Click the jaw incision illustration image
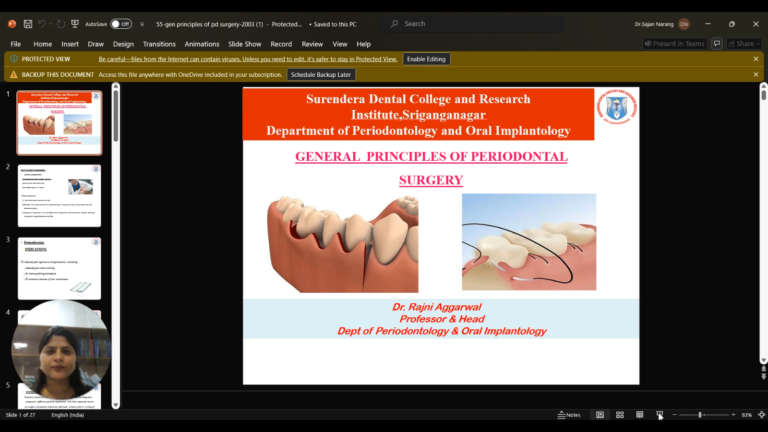 click(342, 244)
